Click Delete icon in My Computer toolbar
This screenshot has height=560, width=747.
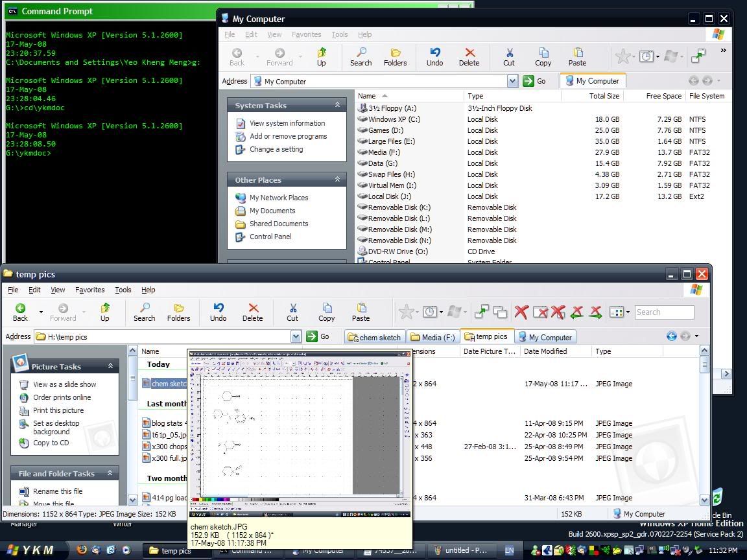(x=469, y=52)
